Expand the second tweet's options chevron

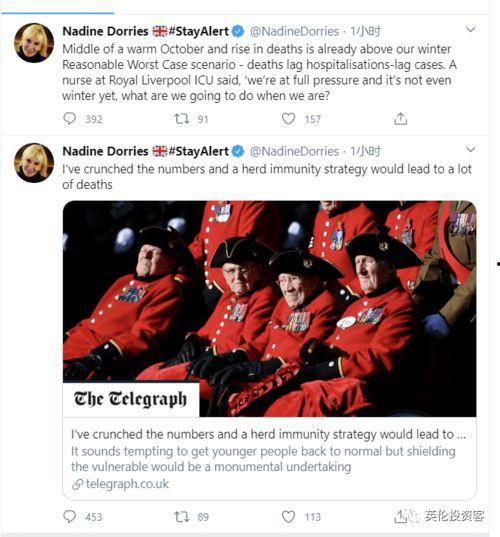coord(471,149)
